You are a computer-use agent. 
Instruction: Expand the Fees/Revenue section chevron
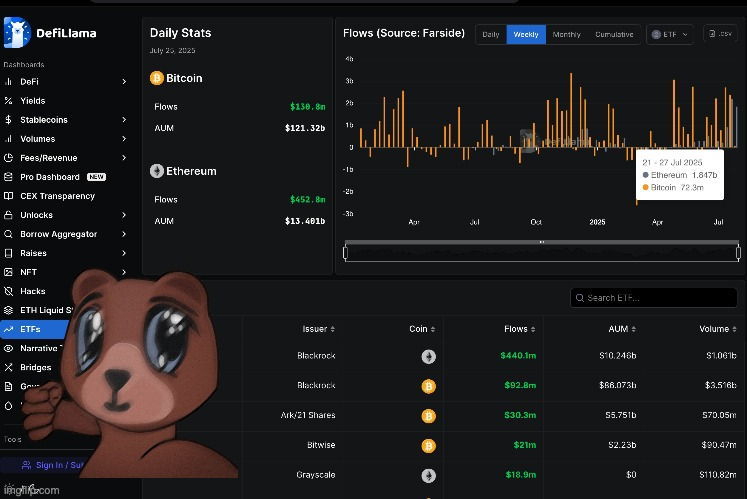[x=124, y=158]
